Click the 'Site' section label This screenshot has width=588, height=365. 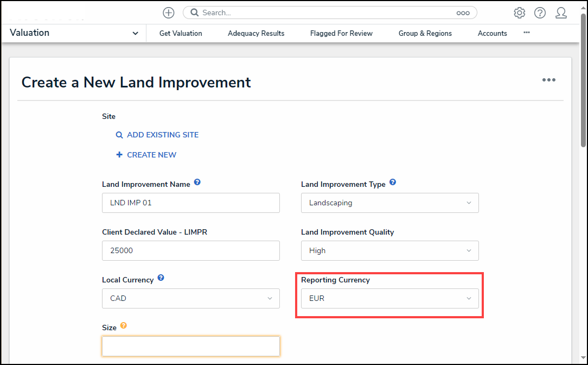(108, 116)
